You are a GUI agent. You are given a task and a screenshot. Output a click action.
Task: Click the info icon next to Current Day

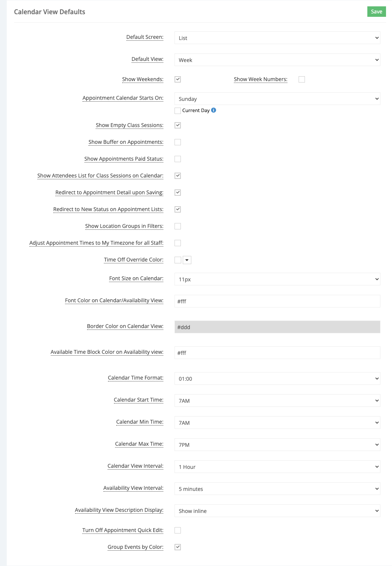click(213, 110)
